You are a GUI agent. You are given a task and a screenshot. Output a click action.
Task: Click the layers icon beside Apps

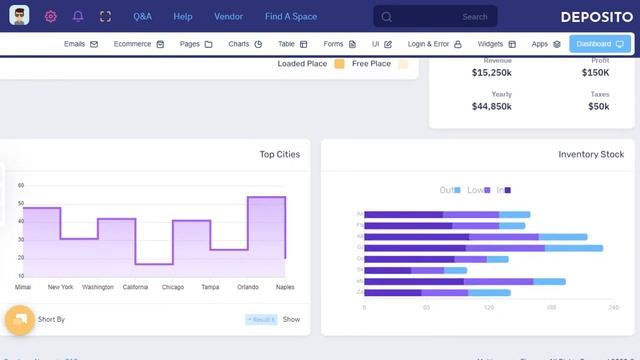pos(557,44)
